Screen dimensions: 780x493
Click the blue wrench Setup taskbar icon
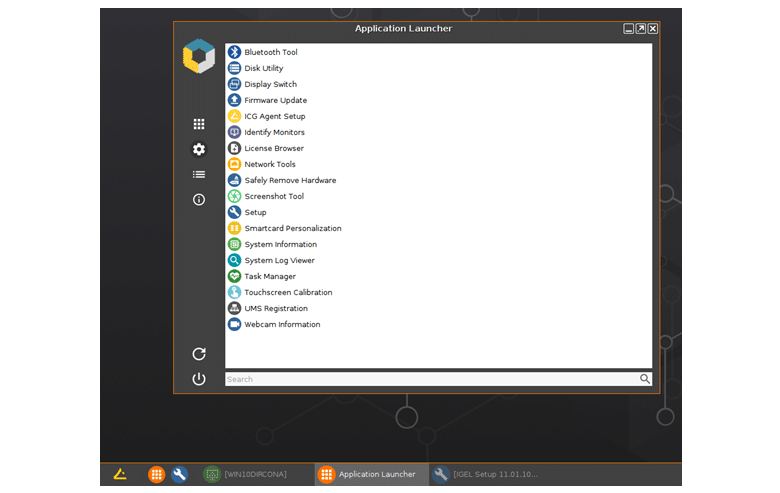(180, 474)
